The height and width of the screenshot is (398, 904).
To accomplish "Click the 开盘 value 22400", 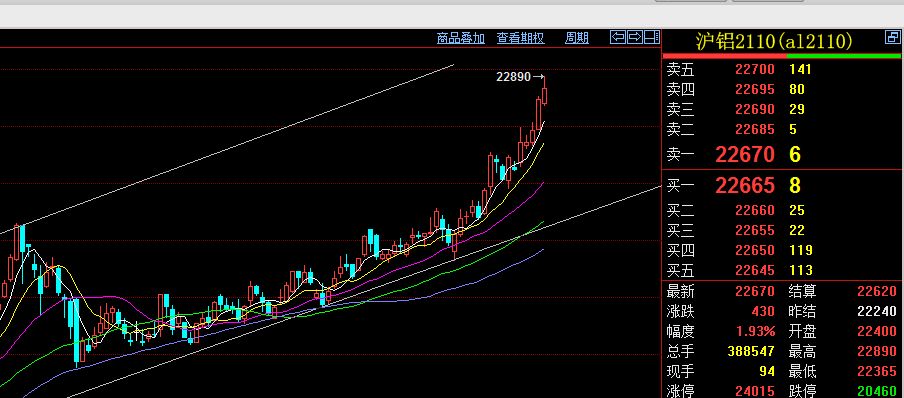I will [x=877, y=332].
